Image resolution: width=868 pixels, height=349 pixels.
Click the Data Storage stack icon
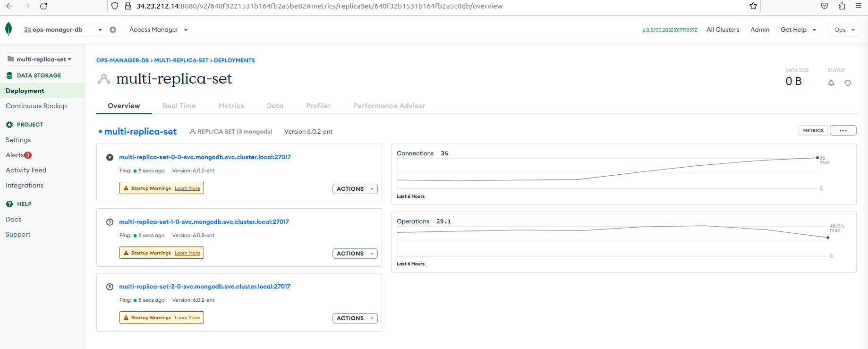tap(9, 76)
